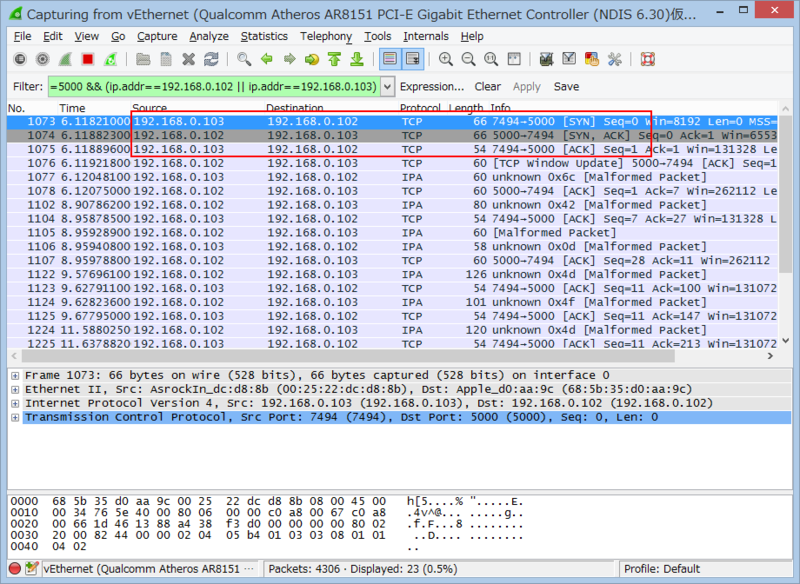Zoom out of packet text

tap(468, 59)
